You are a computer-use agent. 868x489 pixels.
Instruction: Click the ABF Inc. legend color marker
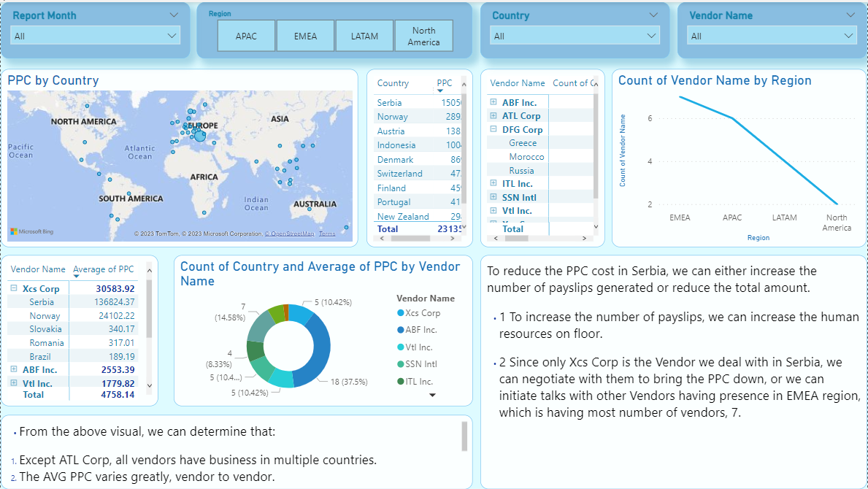(x=401, y=330)
